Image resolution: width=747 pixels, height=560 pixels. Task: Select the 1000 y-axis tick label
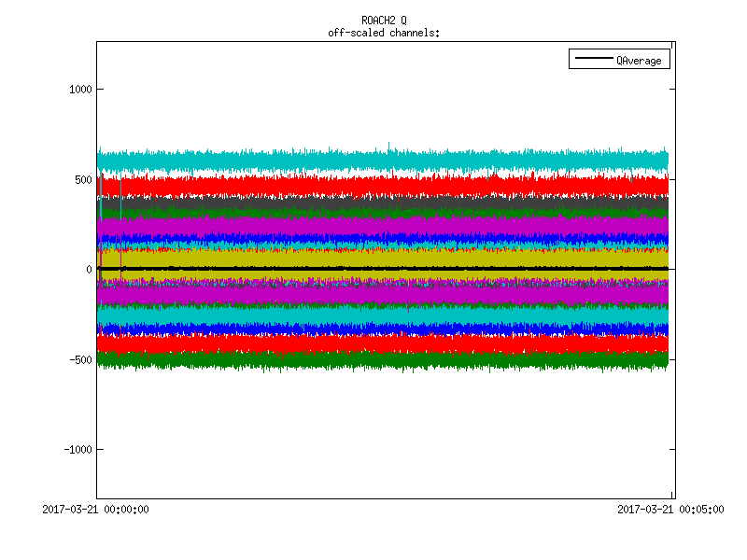79,90
